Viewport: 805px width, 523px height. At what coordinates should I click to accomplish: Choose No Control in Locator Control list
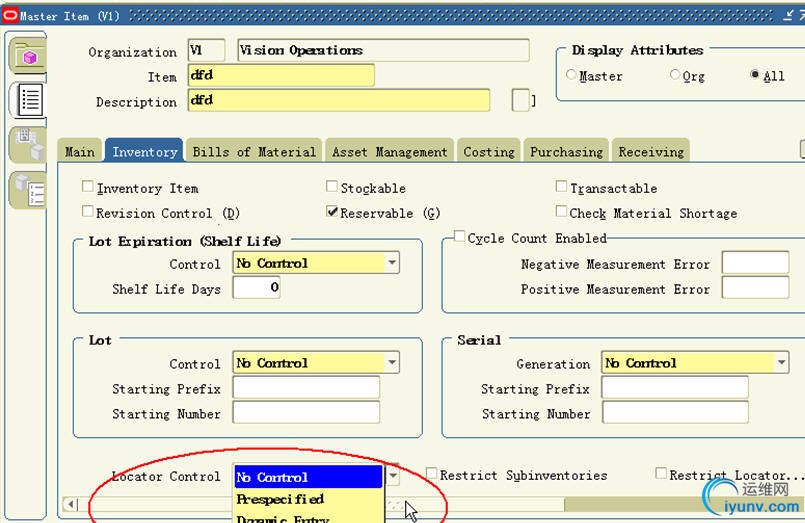pos(308,477)
